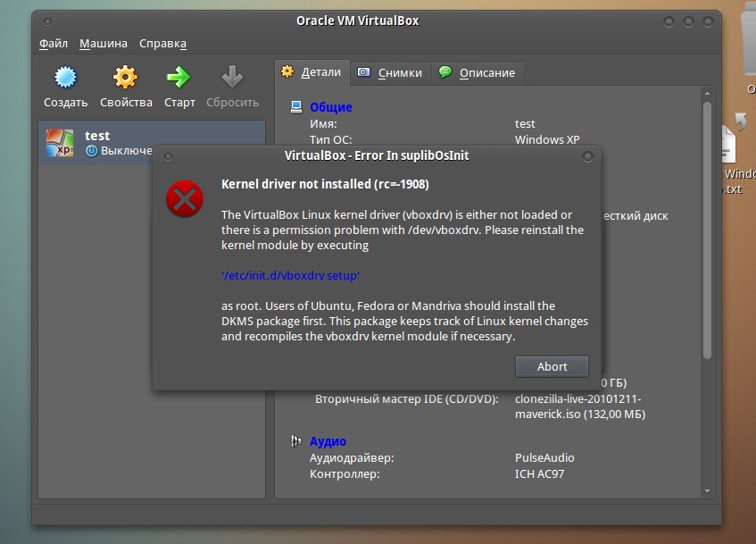The image size is (756, 544).
Task: Click the Аудиодрайвер label
Action: pyautogui.click(x=352, y=457)
